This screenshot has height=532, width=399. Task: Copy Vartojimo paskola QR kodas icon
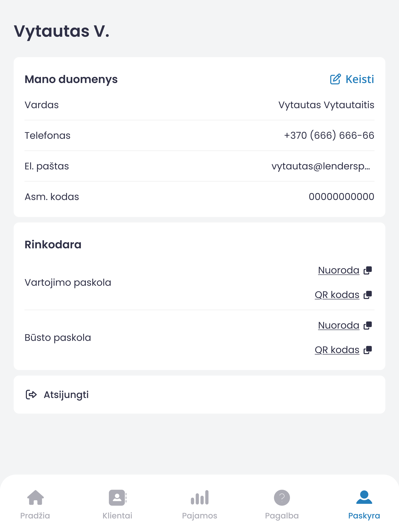tap(367, 295)
